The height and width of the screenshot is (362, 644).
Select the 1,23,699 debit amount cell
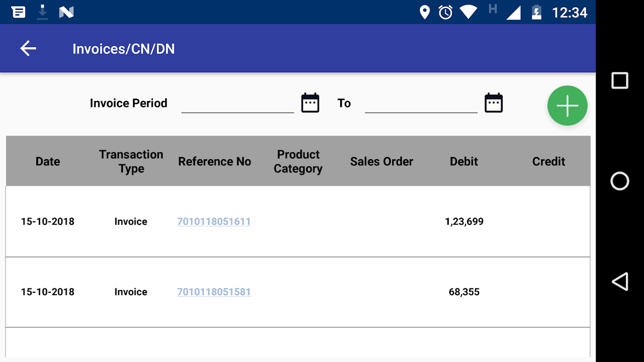coord(464,221)
